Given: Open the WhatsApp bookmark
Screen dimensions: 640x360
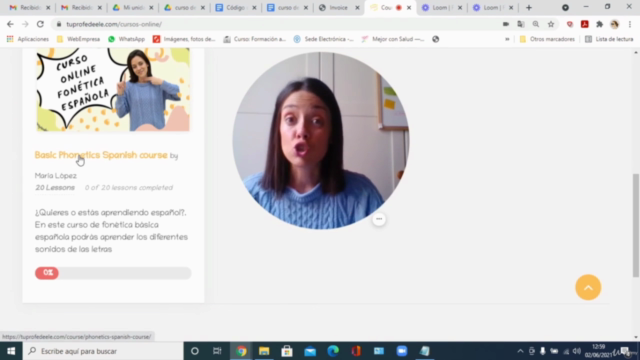Looking at the screenshot, I should point(126,39).
